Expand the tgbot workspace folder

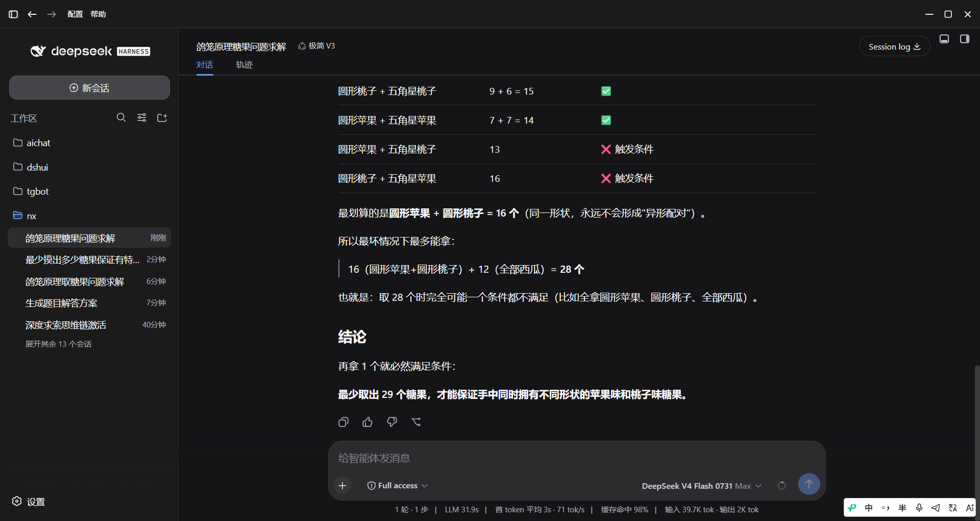(x=89, y=192)
